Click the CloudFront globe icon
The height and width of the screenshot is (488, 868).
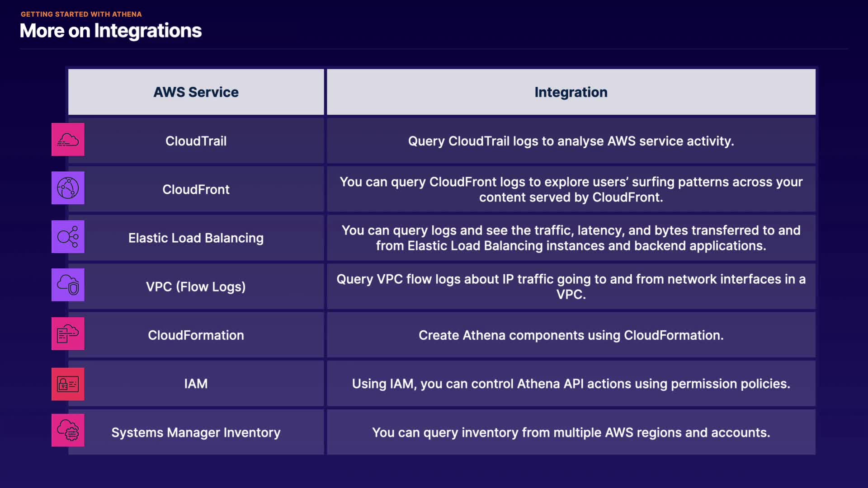tap(68, 188)
